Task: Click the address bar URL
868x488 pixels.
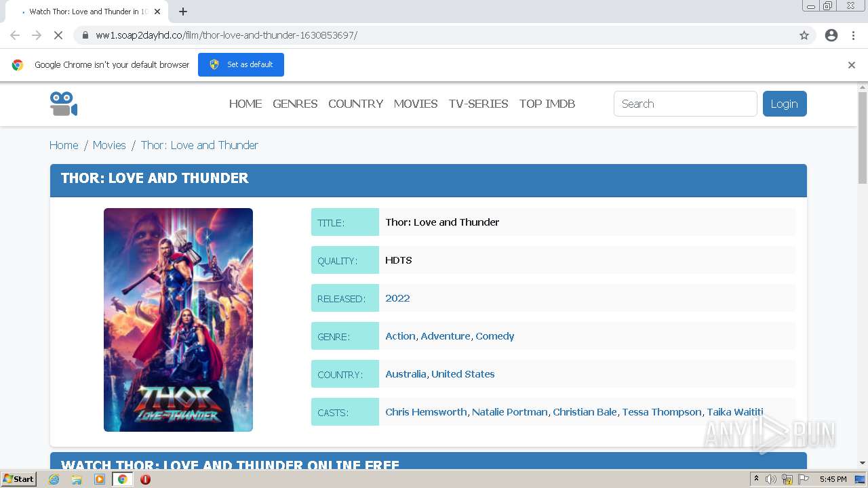Action: point(226,35)
